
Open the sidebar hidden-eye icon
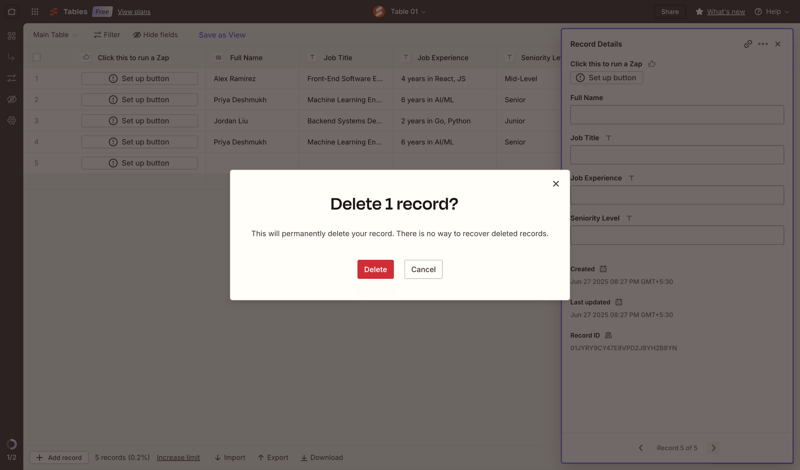[11, 99]
